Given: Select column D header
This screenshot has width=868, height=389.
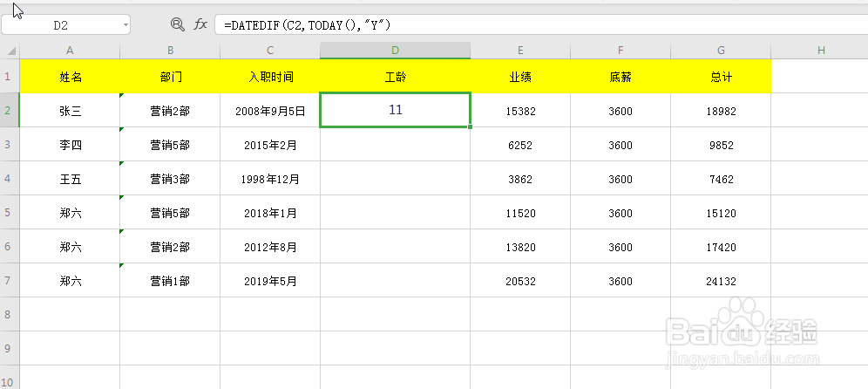Looking at the screenshot, I should click(395, 51).
